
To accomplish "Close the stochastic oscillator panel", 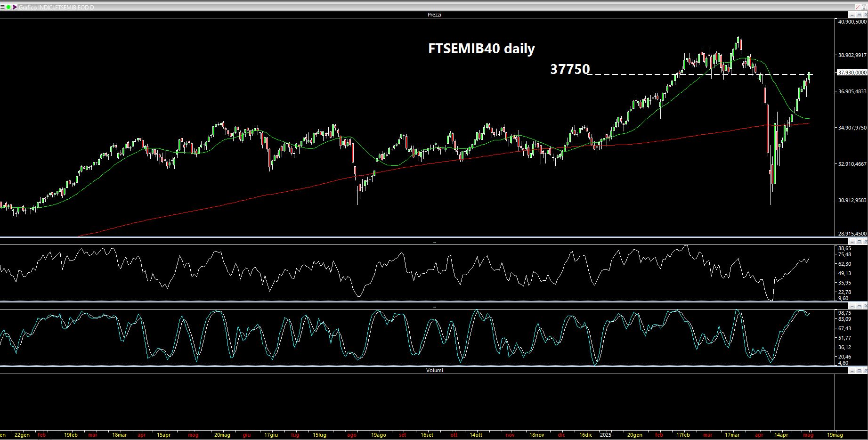I will [865, 306].
